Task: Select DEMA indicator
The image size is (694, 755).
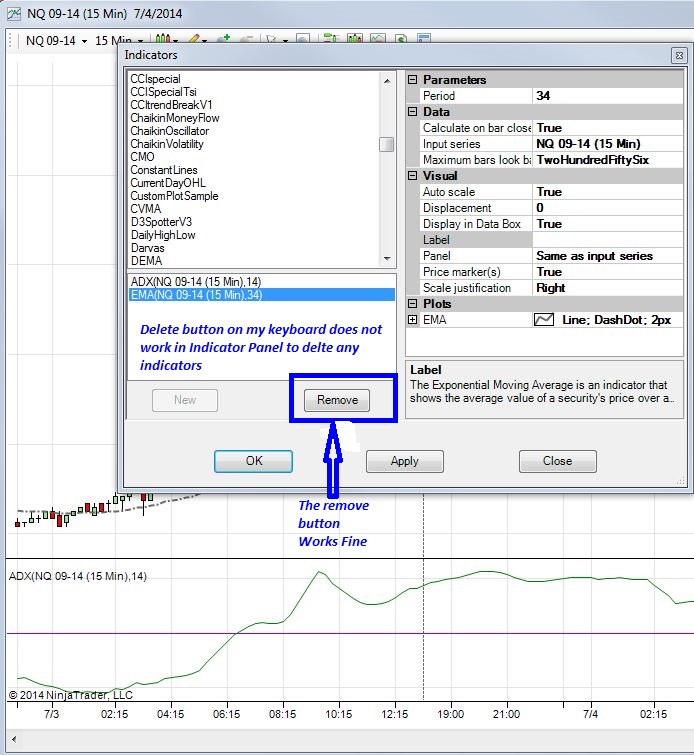Action: click(x=146, y=261)
